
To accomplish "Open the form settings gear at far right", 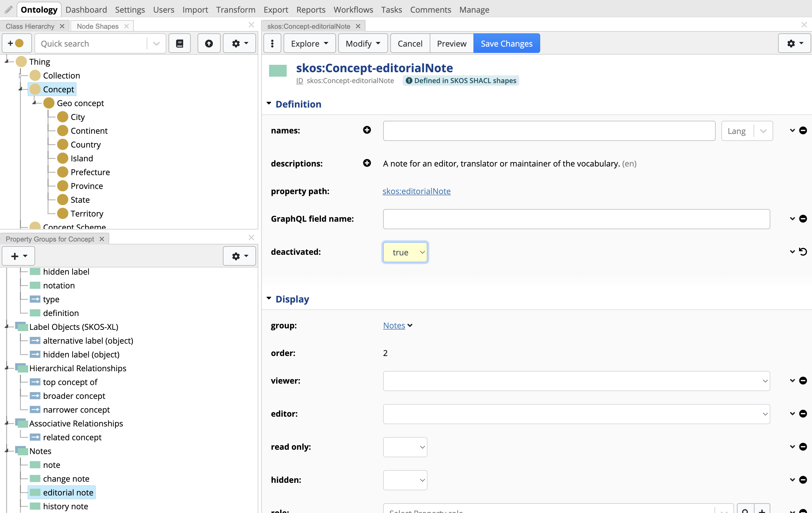I will point(794,43).
